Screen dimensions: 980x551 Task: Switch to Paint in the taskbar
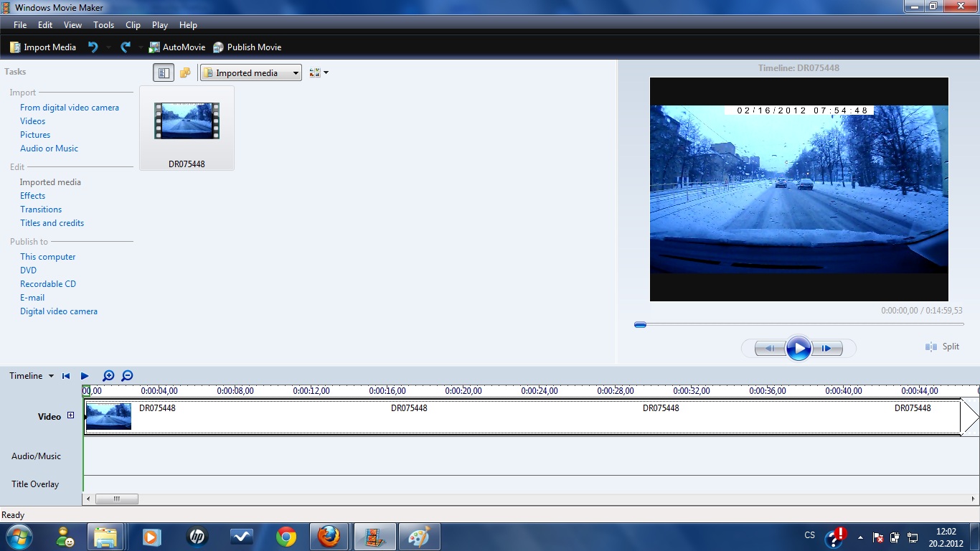(419, 537)
